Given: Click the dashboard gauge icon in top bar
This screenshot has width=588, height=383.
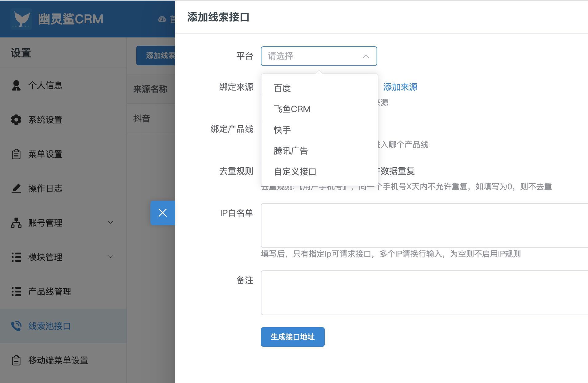Looking at the screenshot, I should [x=162, y=19].
